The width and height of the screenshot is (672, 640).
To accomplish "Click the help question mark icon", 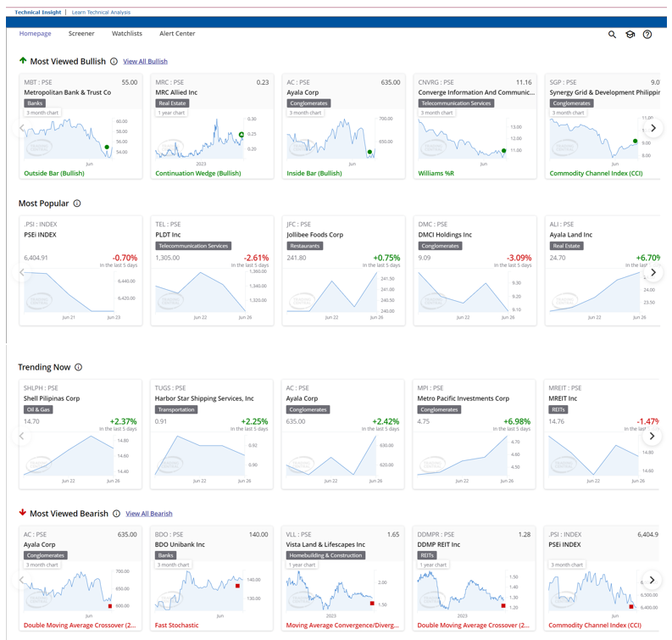I will 647,34.
